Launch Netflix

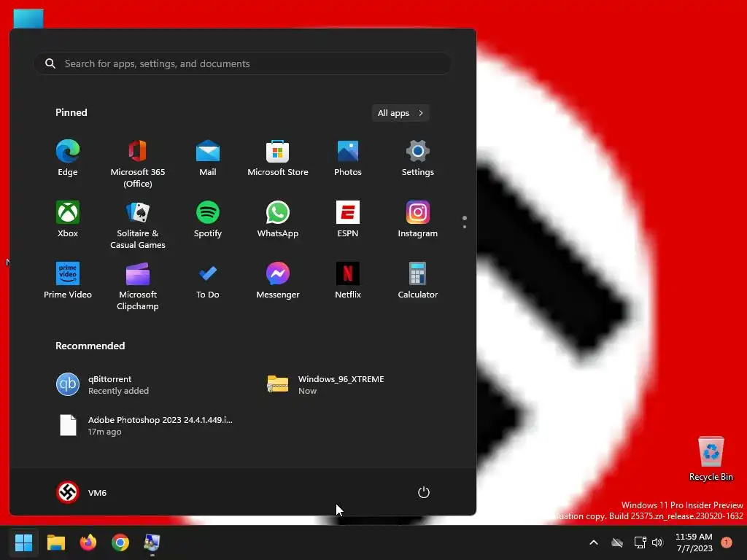click(348, 281)
